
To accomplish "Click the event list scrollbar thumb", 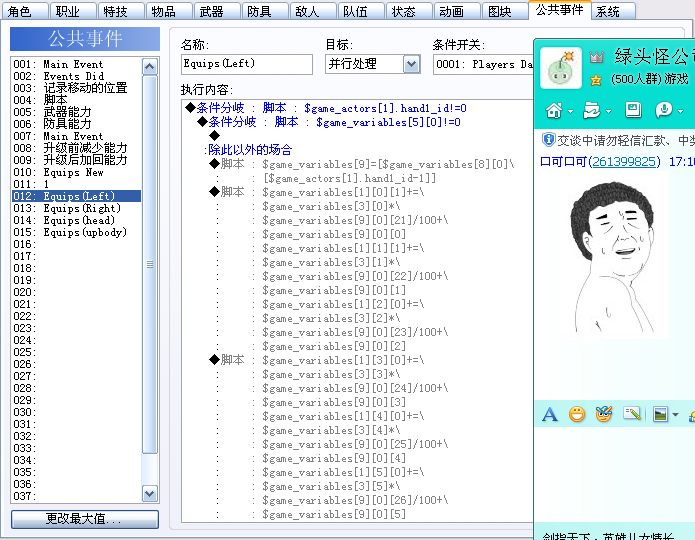I will tap(149, 264).
